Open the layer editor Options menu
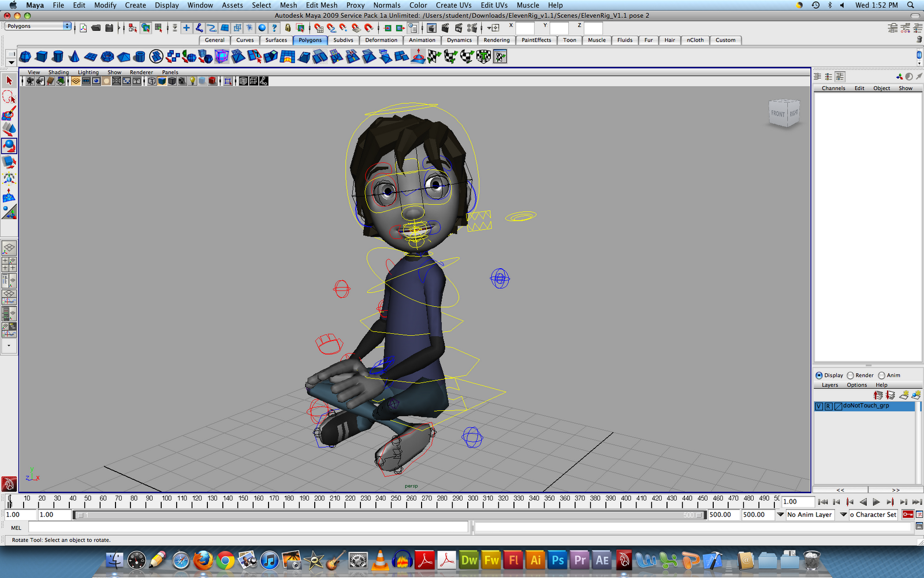Screen dimensions: 924x578 (x=857, y=385)
